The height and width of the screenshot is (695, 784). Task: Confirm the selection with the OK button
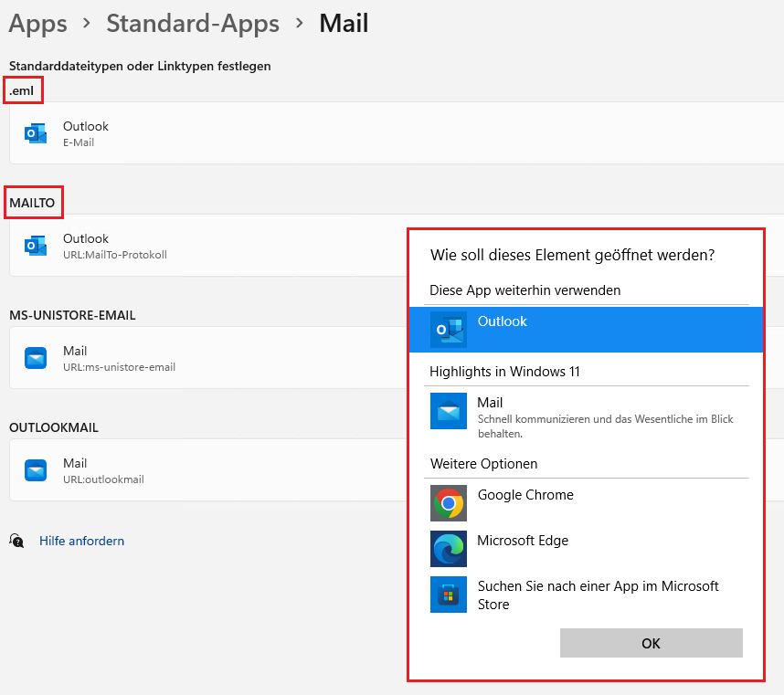click(x=651, y=643)
